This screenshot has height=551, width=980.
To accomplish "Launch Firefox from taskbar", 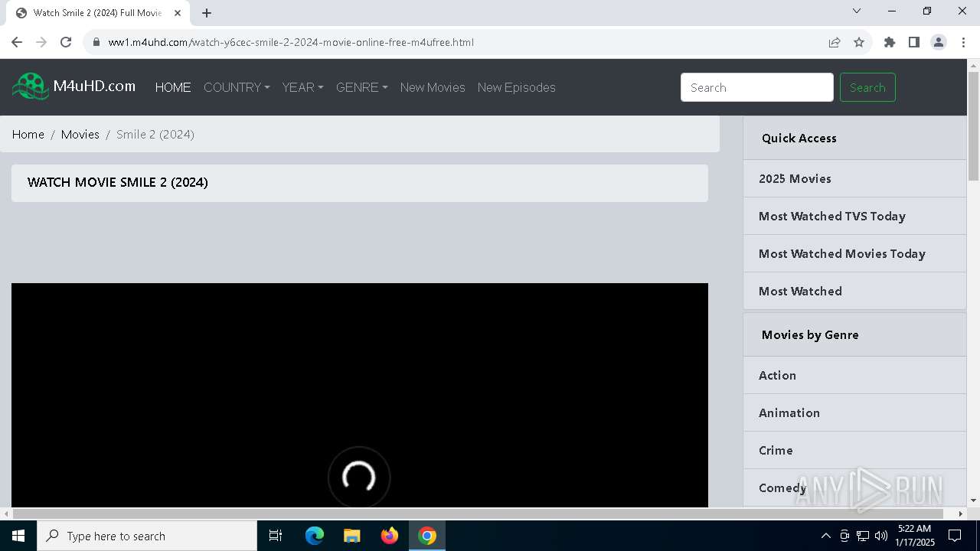I will click(390, 536).
